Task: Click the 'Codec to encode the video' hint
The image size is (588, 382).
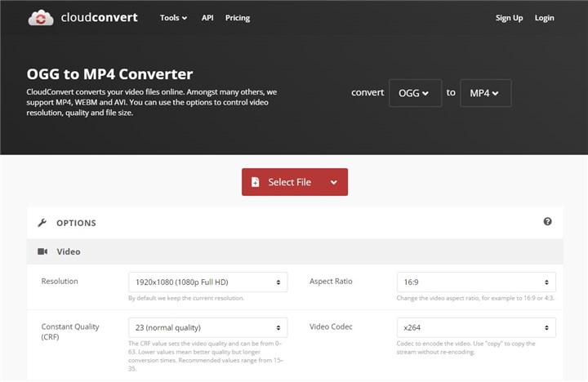Action: coord(465,348)
